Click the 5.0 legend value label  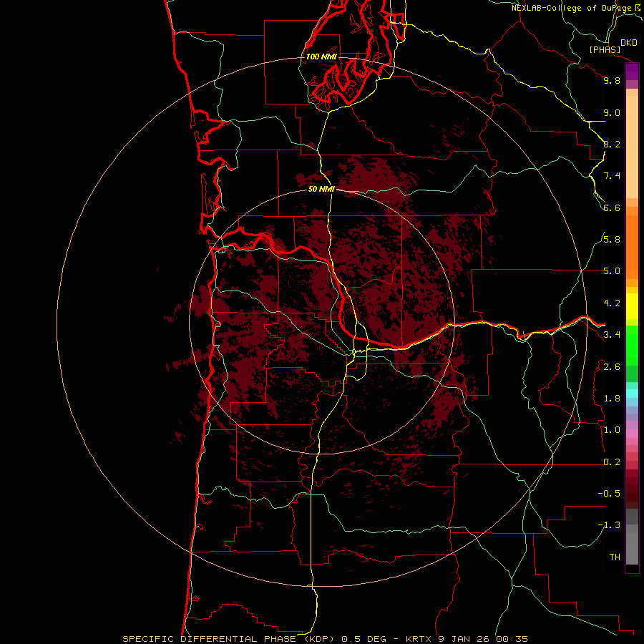pos(612,271)
